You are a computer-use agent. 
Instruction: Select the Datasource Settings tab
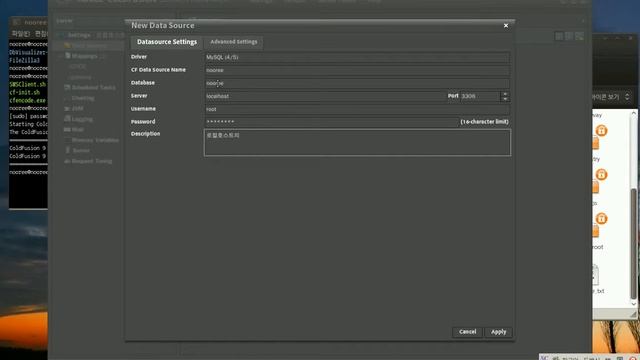pyautogui.click(x=167, y=42)
